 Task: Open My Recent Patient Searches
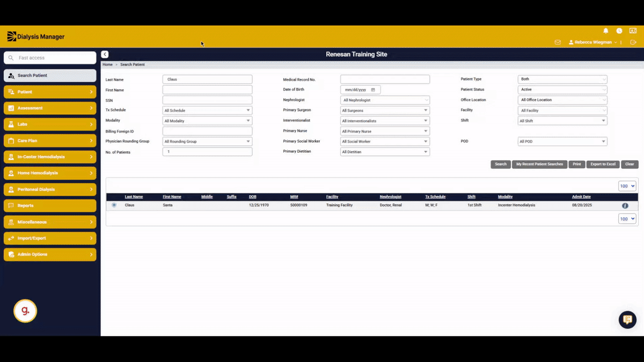coord(539,164)
